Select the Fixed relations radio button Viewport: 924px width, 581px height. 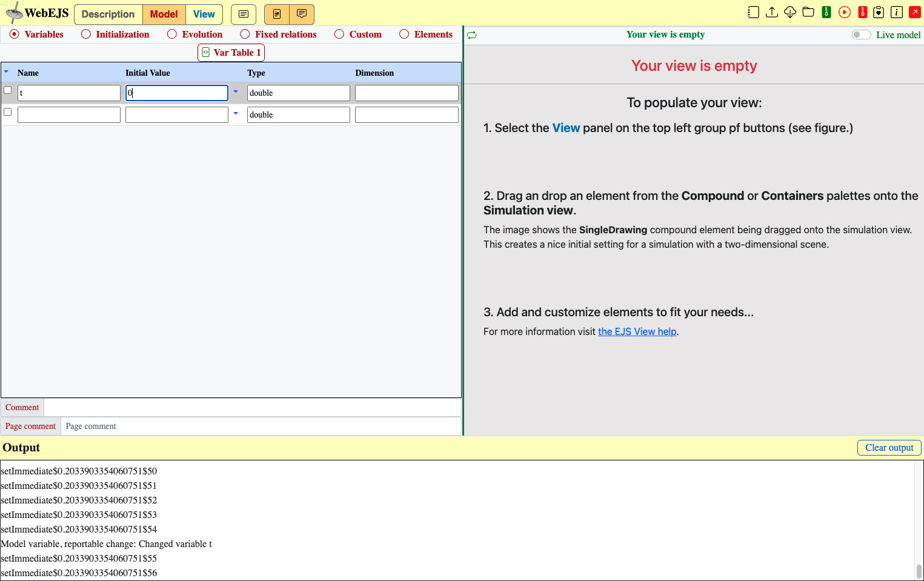[x=245, y=34]
